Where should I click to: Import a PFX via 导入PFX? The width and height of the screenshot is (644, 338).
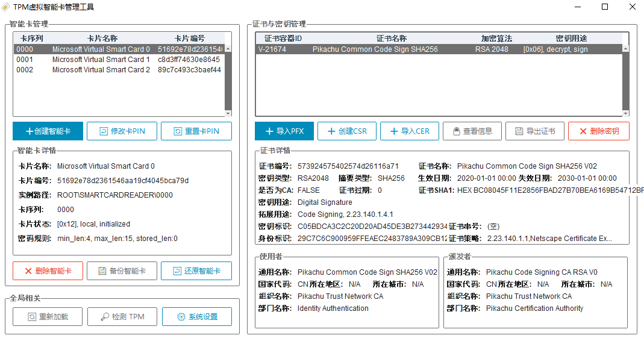pos(284,131)
